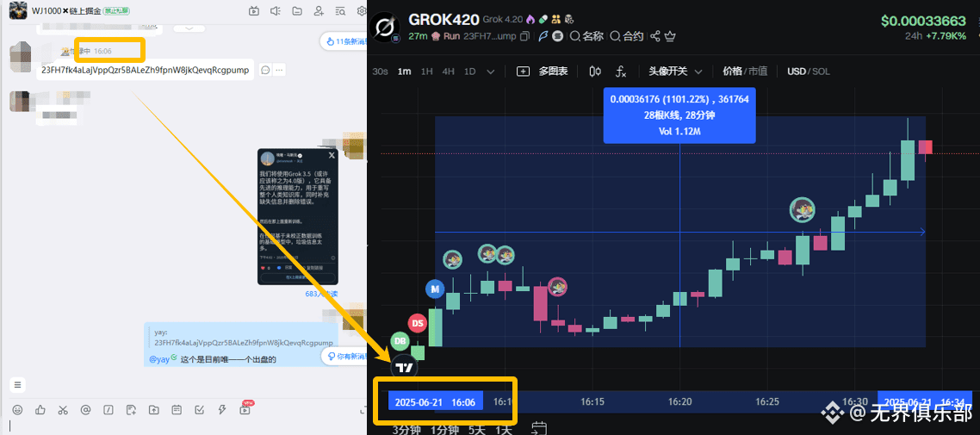
Task: Open the Grok tweet screenshot image in chat
Action: [x=297, y=216]
